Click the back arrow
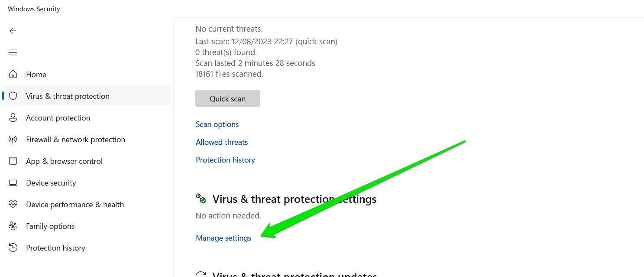 (13, 31)
